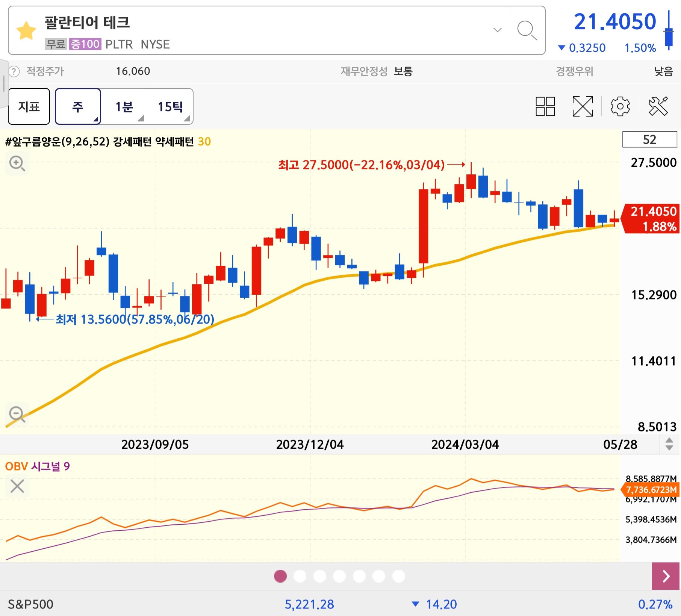Go to next page with pink arrow button
Viewport: 681px width, 616px height.
[666, 576]
